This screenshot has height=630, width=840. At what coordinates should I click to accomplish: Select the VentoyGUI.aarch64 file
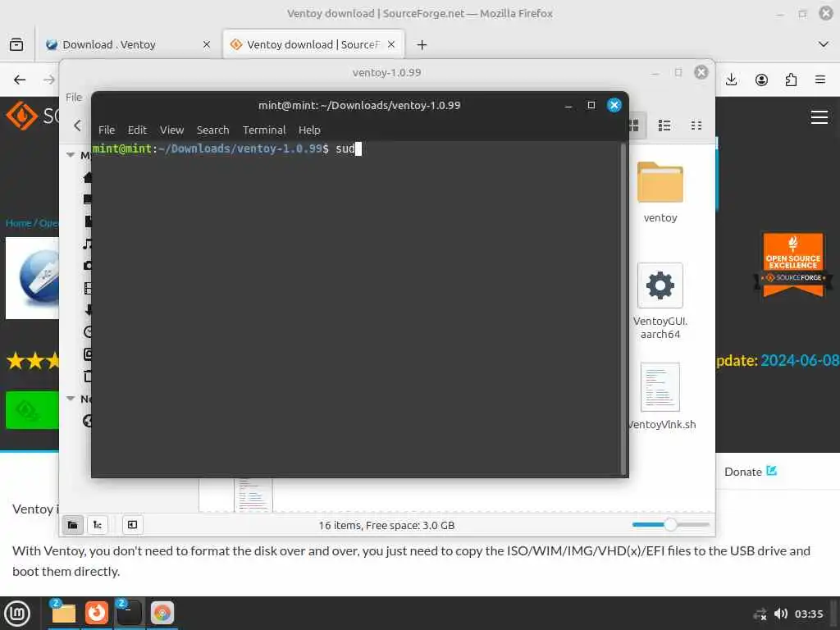[660, 302]
